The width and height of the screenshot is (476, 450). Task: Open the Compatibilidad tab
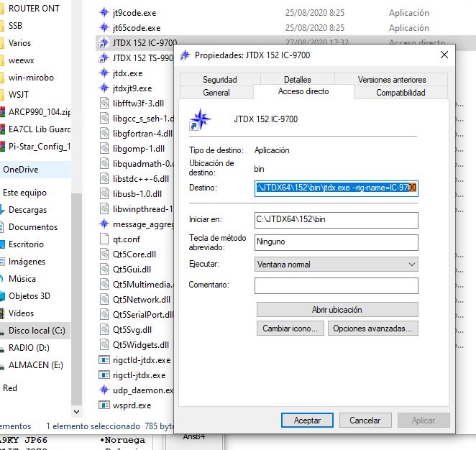400,93
